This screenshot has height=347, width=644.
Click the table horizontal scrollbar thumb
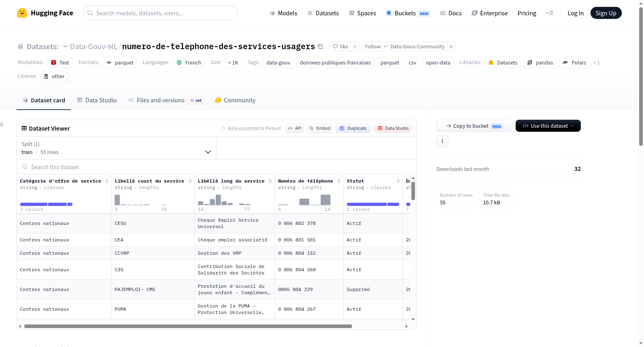tap(188, 326)
